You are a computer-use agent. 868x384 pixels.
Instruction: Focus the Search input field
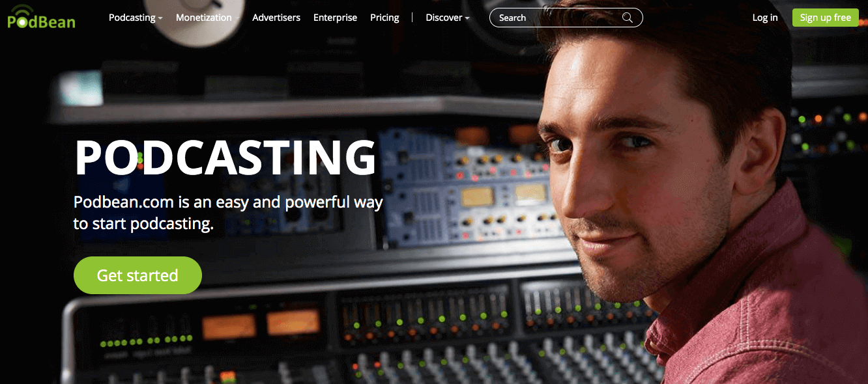point(566,18)
